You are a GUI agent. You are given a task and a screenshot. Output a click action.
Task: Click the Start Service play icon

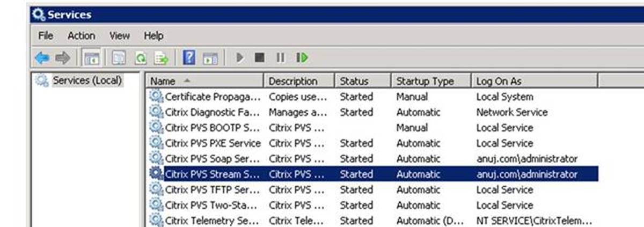click(x=240, y=57)
